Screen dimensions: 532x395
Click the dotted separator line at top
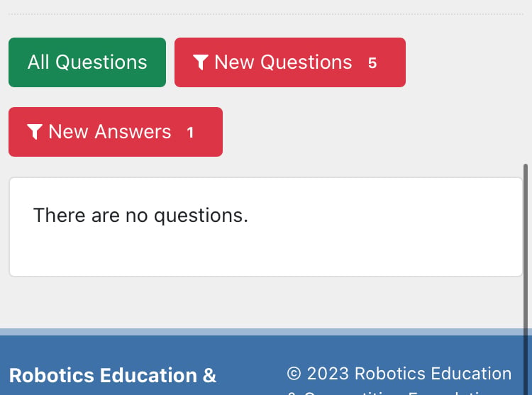(x=266, y=14)
